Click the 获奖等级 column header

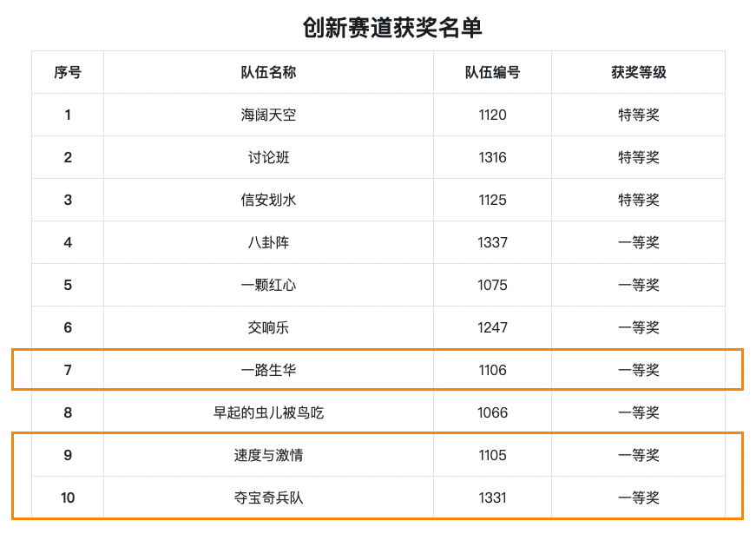click(638, 72)
